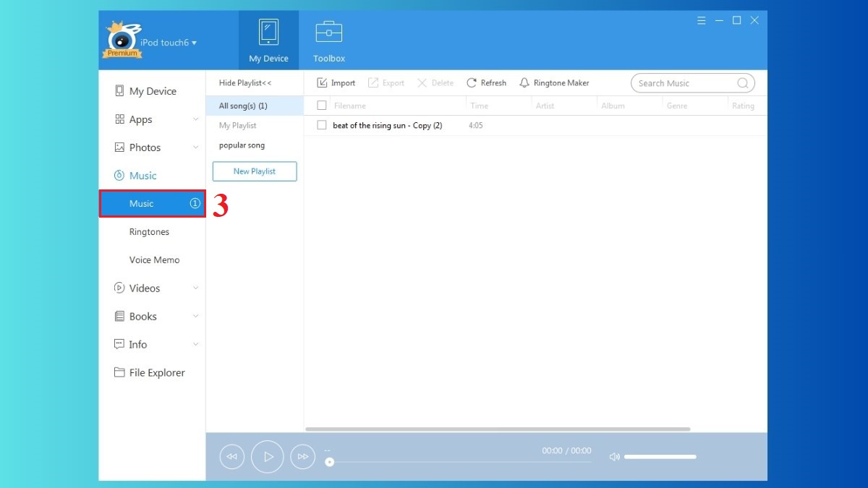Tick checkbox for beat of the rising sun
868x488 pixels.
coord(322,125)
